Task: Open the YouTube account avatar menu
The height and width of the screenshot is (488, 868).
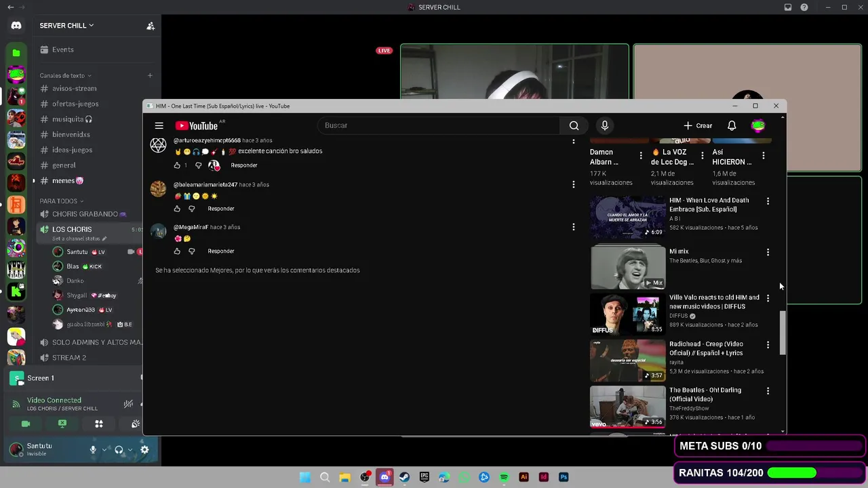Action: tap(758, 125)
